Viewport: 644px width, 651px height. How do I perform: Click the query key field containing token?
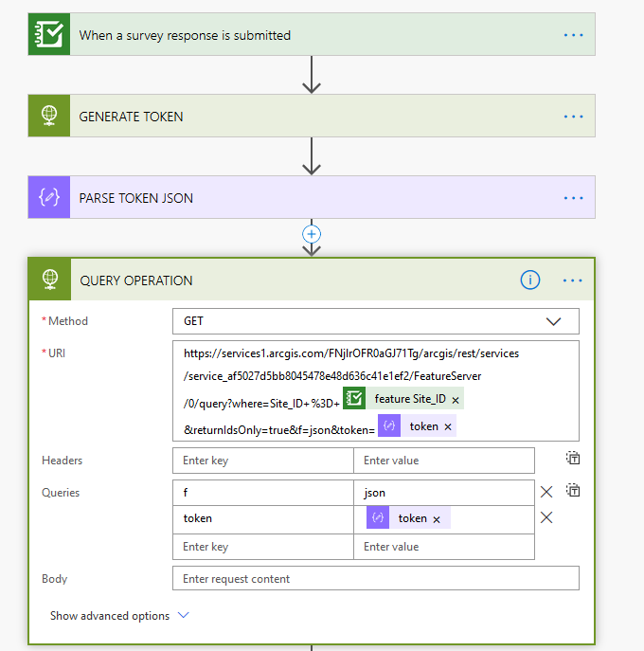pos(263,519)
